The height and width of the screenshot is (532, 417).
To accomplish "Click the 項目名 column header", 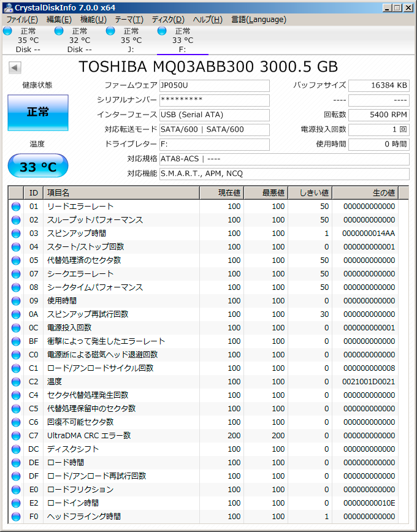I will click(120, 193).
